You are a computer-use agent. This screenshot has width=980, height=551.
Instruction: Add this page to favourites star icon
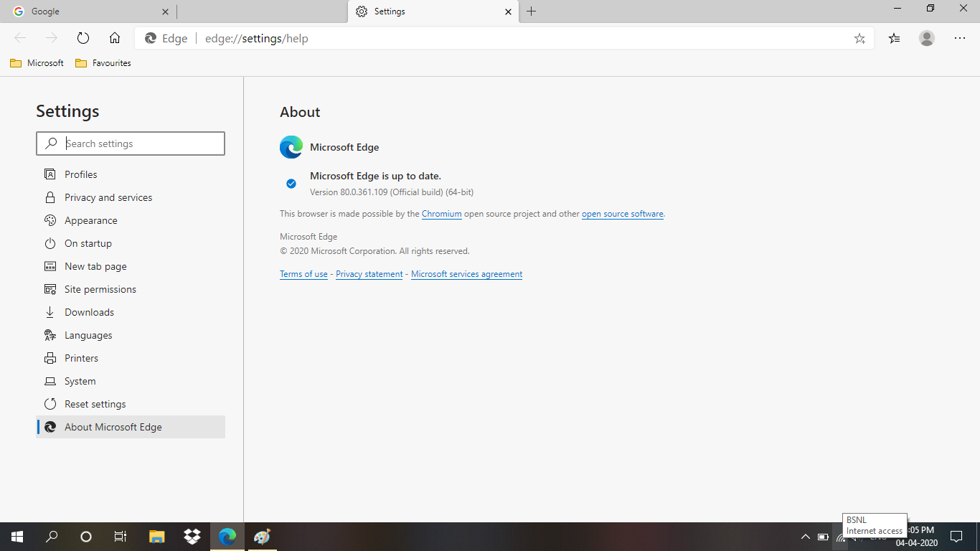point(859,39)
